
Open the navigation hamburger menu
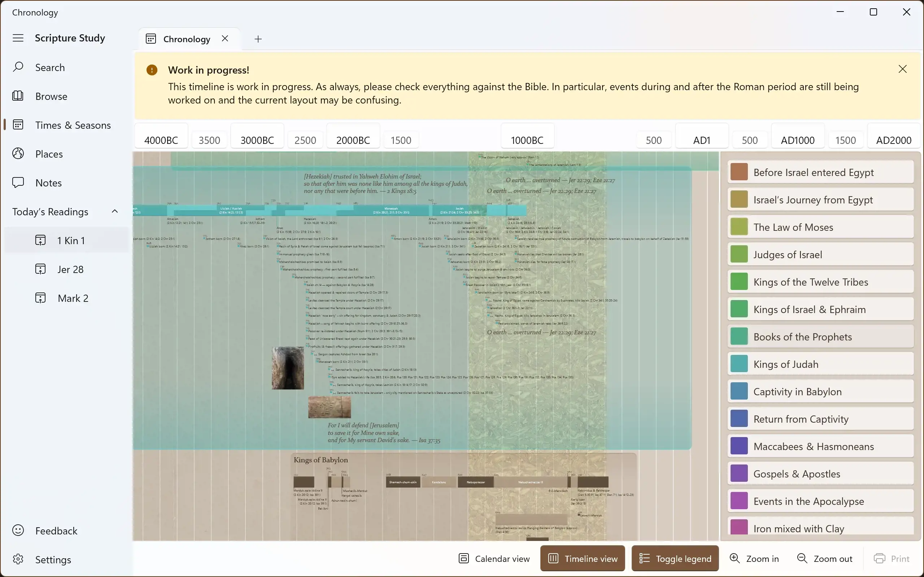click(x=18, y=38)
